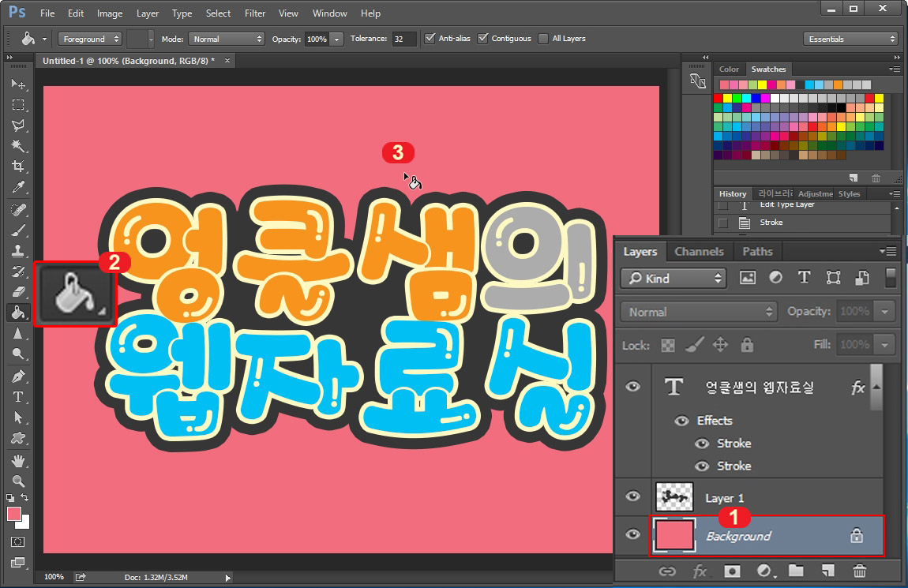
Task: Open the Opacity slider arrow in options bar
Action: [336, 39]
